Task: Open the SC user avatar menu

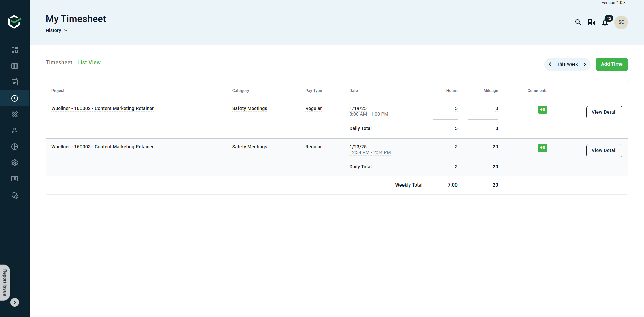Action: click(x=621, y=22)
